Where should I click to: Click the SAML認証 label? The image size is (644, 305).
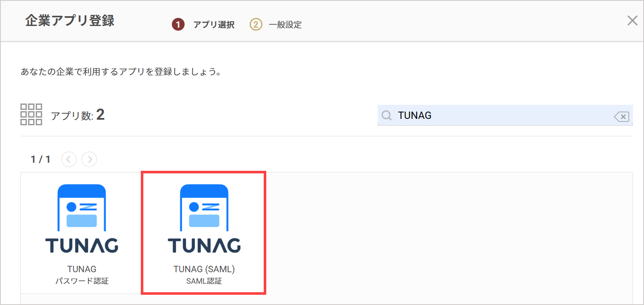point(204,281)
